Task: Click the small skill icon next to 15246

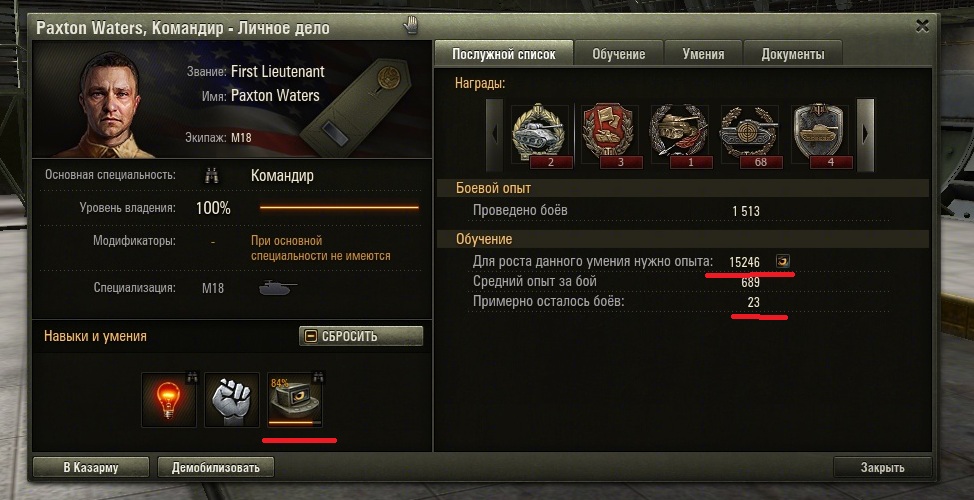Action: (x=783, y=261)
